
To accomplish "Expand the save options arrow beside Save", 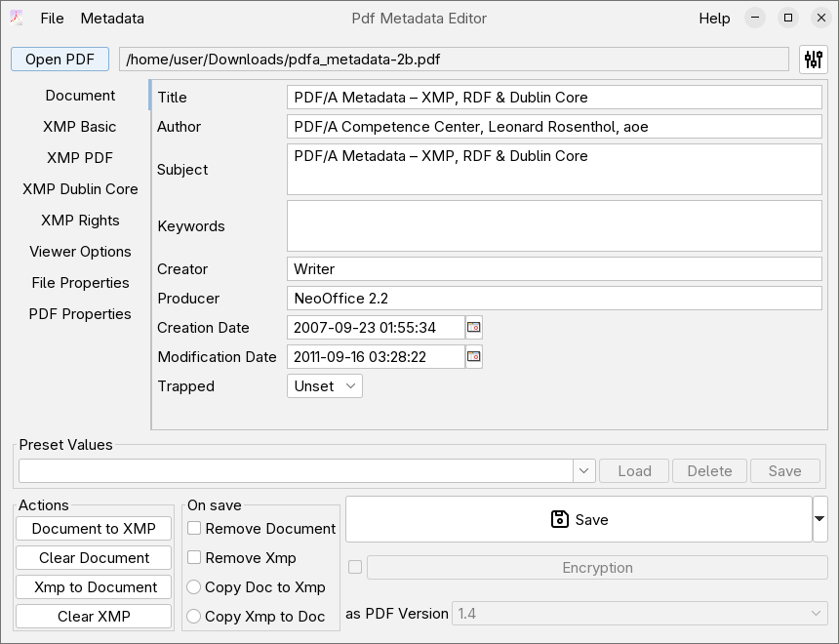I will click(x=819, y=519).
